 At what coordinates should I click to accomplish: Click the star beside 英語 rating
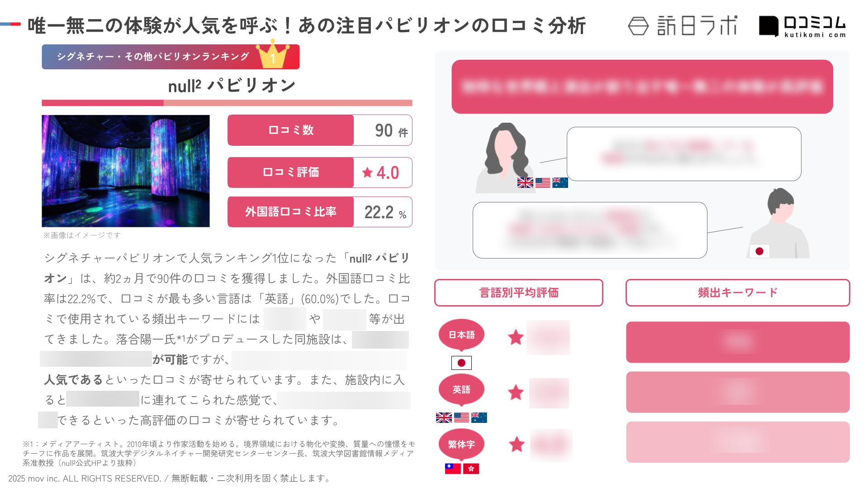[516, 393]
